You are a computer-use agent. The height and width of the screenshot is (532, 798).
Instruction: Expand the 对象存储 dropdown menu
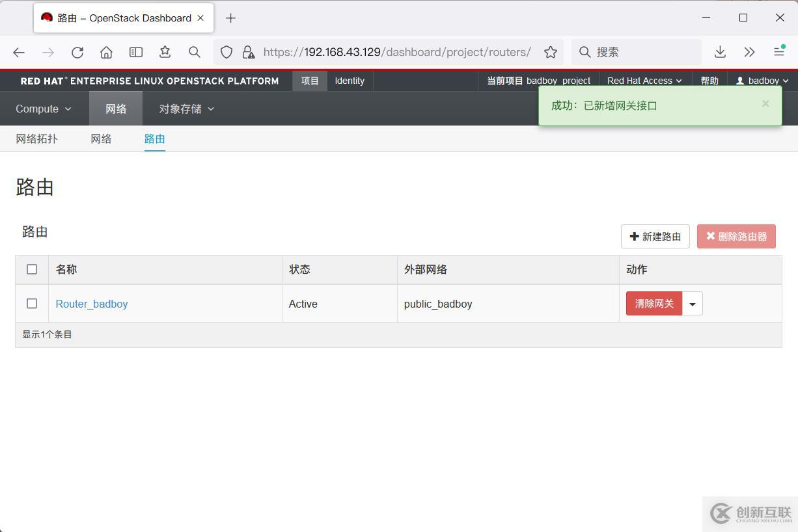pyautogui.click(x=187, y=109)
